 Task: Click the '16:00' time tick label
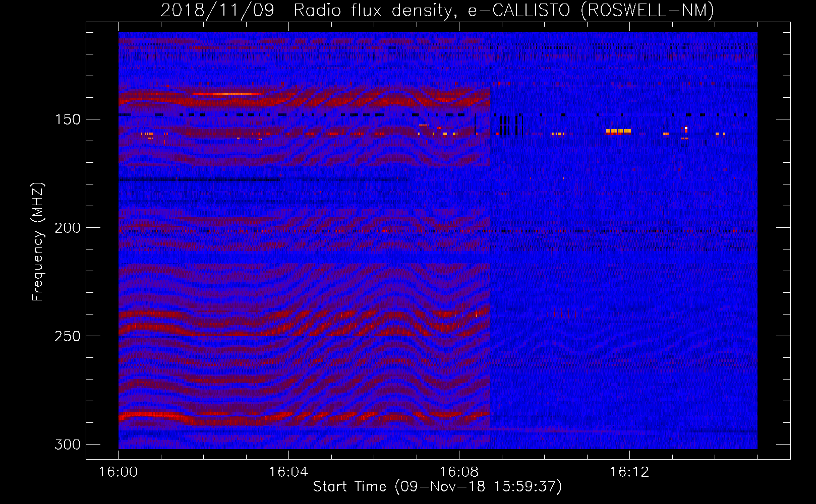click(118, 472)
